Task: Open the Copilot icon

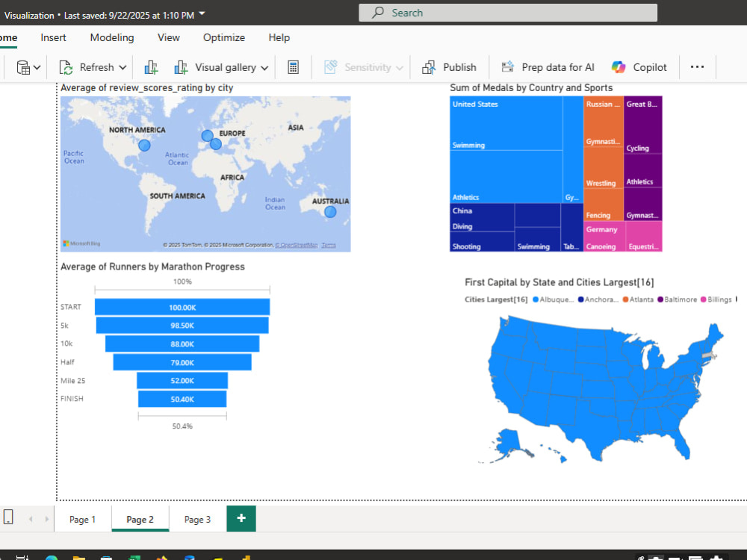Action: pyautogui.click(x=619, y=67)
